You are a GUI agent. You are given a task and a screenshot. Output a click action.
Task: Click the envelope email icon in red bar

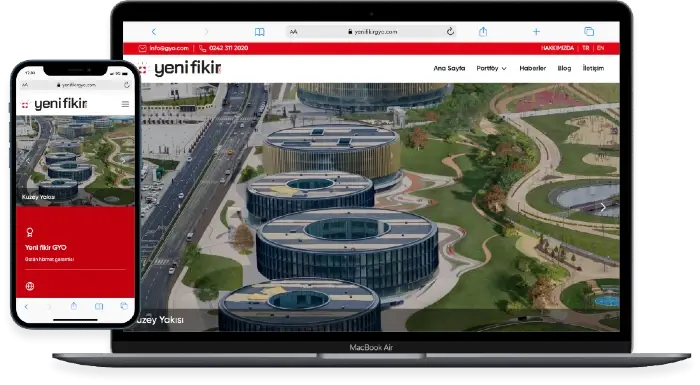tap(142, 48)
